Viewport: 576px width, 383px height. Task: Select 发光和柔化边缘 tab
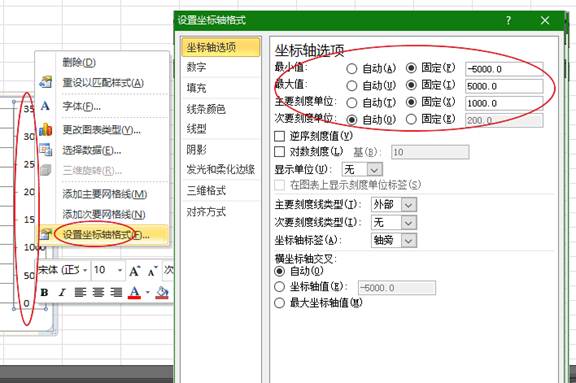click(221, 169)
